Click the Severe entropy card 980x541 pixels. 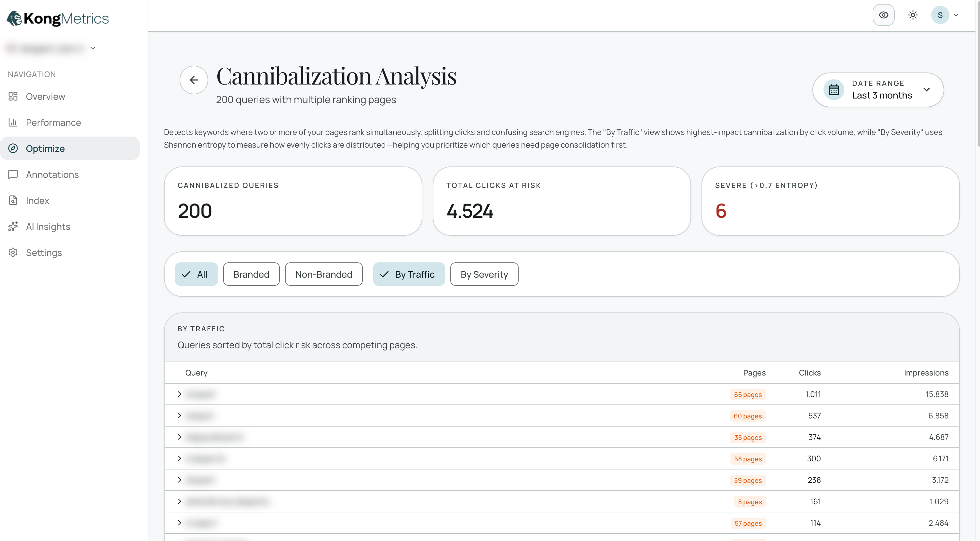point(830,201)
